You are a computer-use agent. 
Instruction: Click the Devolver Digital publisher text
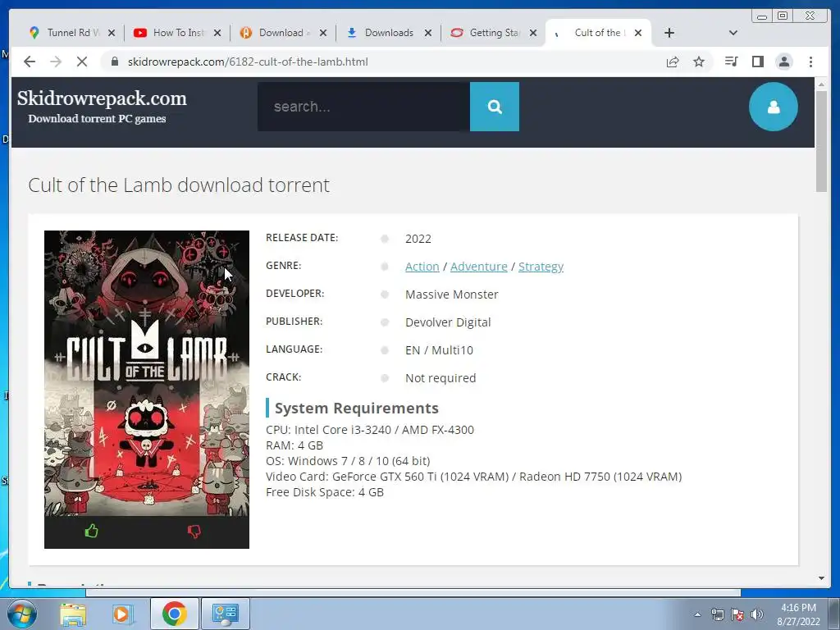coord(448,322)
